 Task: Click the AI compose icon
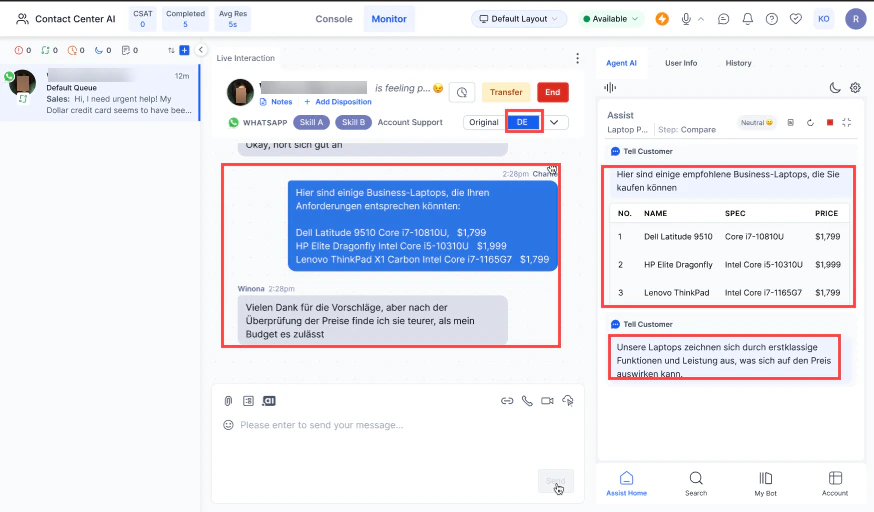(269, 401)
